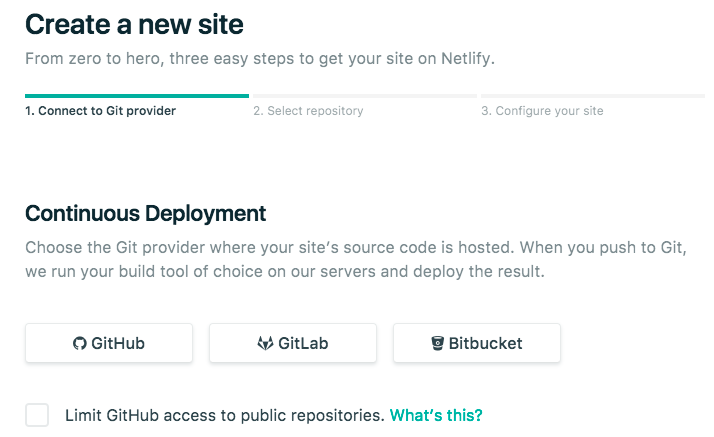Click gray progress segment above Select repository

pos(364,96)
